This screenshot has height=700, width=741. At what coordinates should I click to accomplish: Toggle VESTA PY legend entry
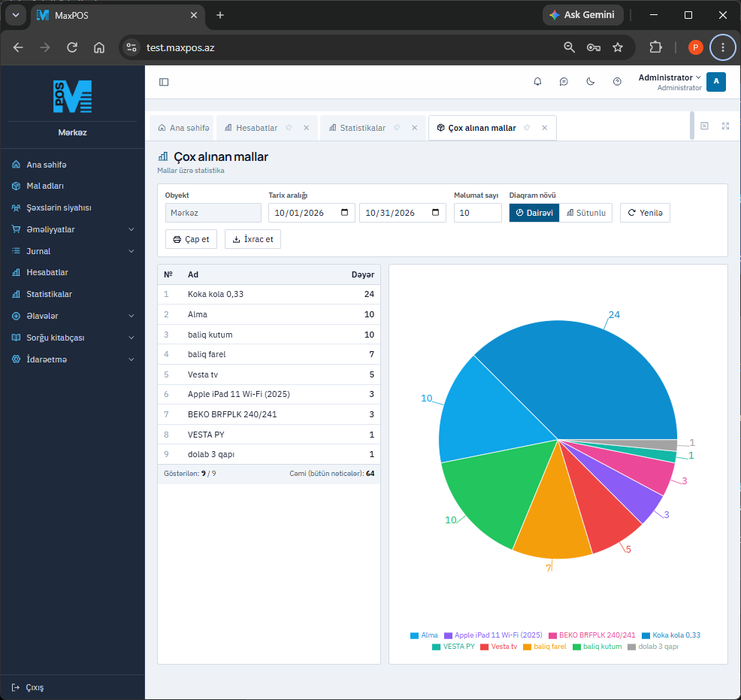[x=453, y=647]
